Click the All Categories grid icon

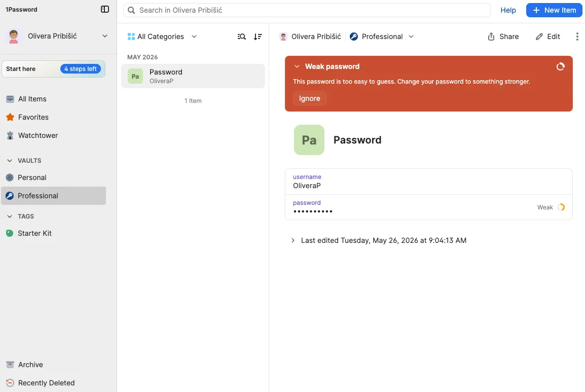(131, 37)
